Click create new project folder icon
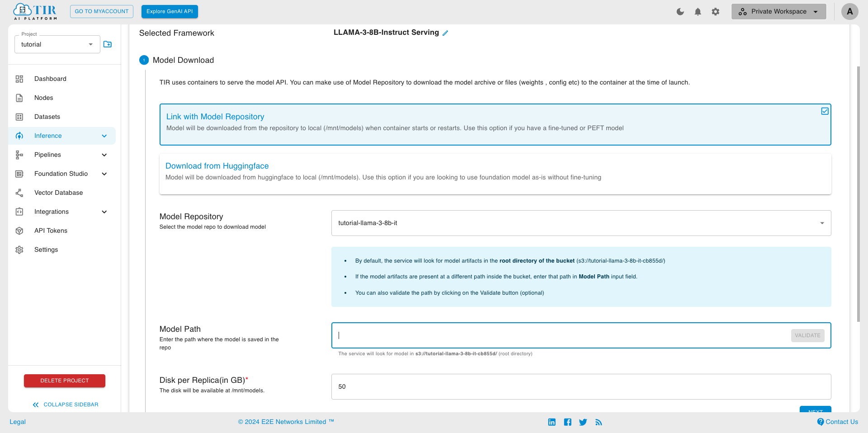 coord(108,44)
